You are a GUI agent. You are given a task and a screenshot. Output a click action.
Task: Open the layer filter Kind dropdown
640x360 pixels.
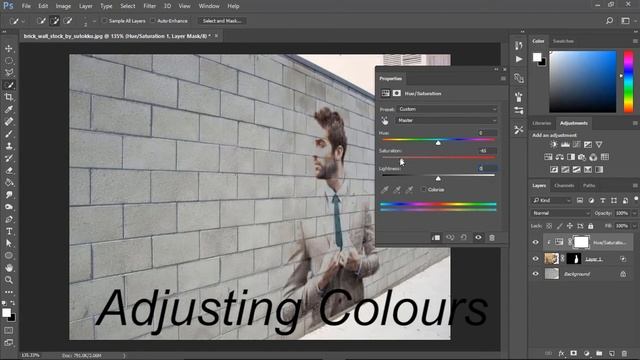551,200
